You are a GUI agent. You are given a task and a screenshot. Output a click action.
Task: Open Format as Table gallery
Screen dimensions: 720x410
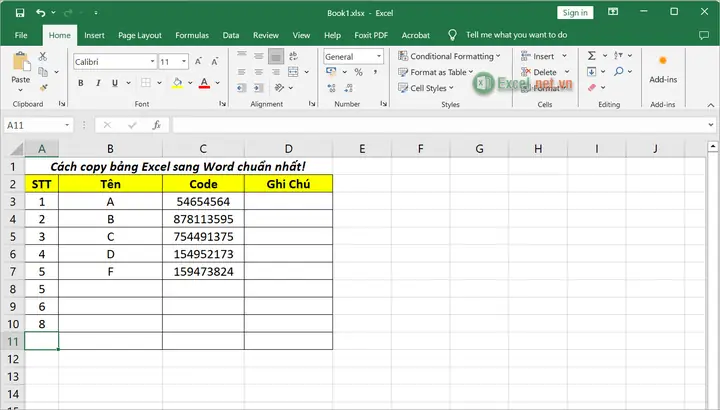coord(435,72)
